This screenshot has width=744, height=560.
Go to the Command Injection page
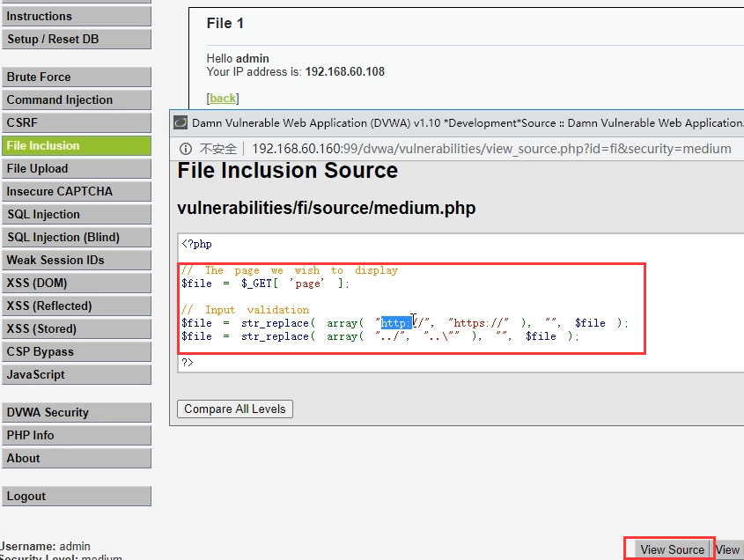(x=76, y=100)
